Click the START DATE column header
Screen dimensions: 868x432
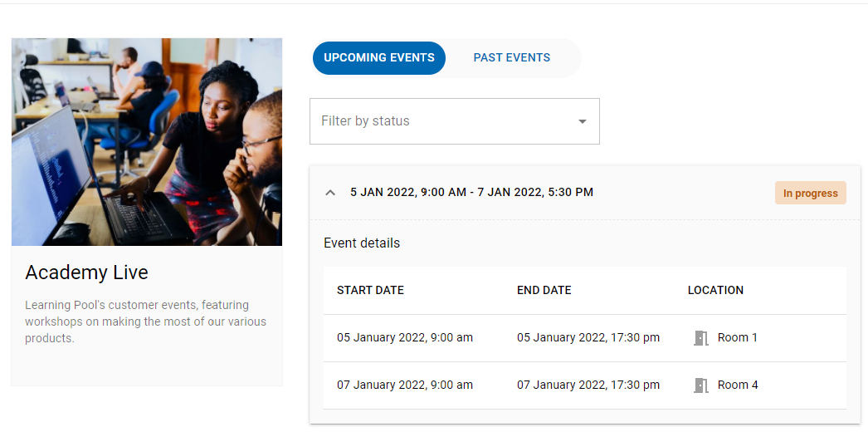[370, 291]
